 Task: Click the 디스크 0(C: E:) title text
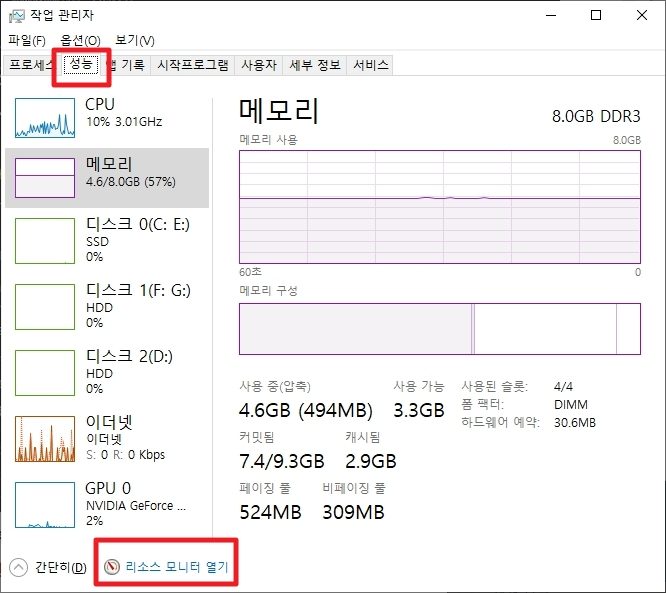(138, 224)
